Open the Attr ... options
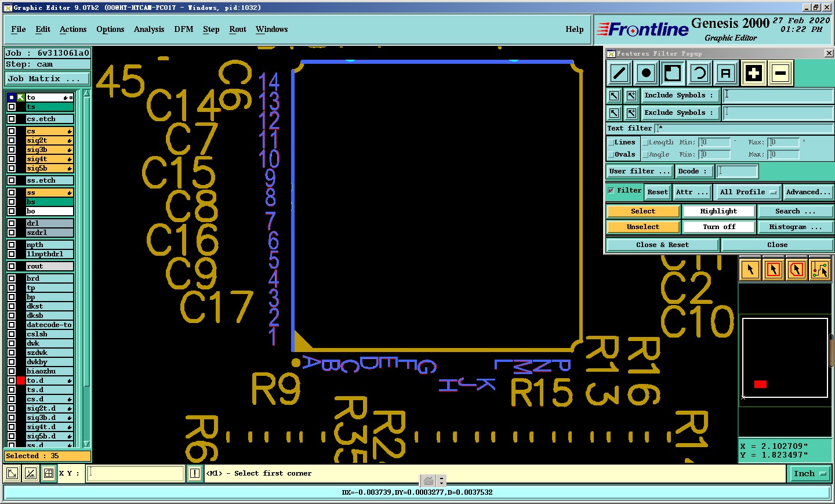Screen dimensions: 835x504 (x=692, y=192)
